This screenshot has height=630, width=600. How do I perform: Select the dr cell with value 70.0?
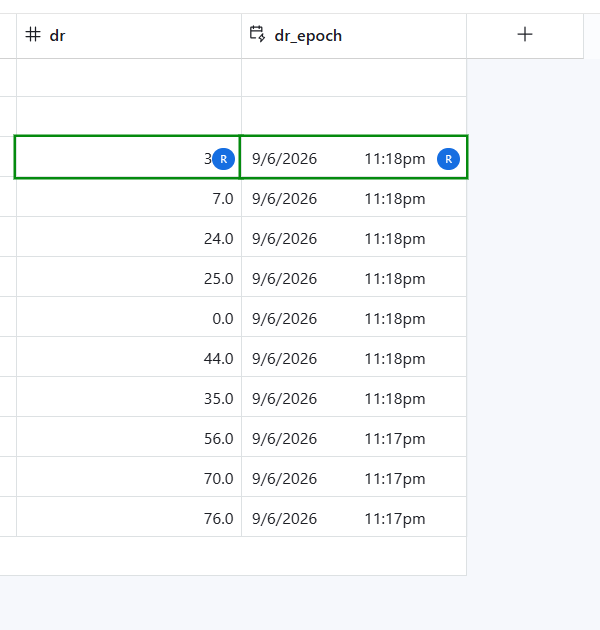click(x=129, y=477)
